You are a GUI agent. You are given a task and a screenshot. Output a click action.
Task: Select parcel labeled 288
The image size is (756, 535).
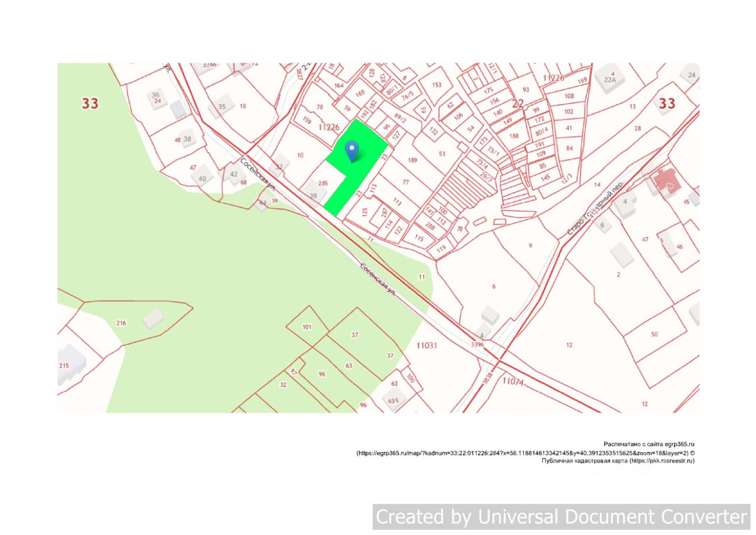pos(430,225)
